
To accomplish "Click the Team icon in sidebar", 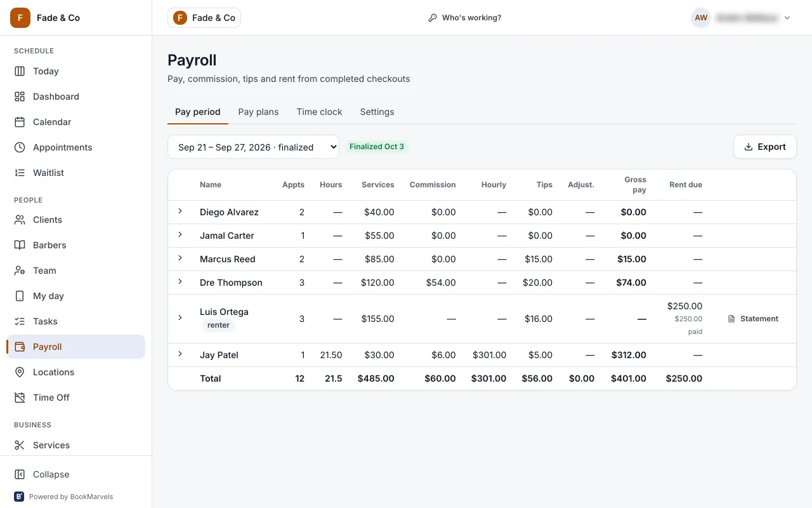I will coord(20,271).
